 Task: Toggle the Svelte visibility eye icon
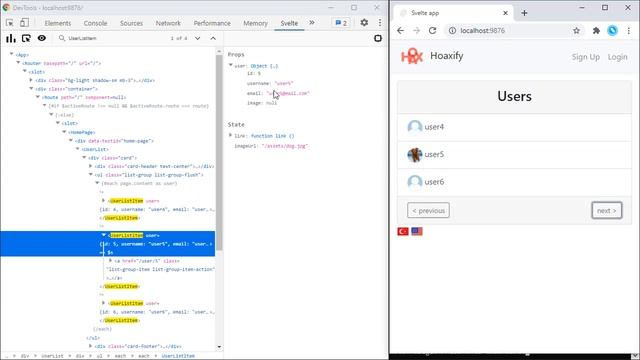pos(42,38)
